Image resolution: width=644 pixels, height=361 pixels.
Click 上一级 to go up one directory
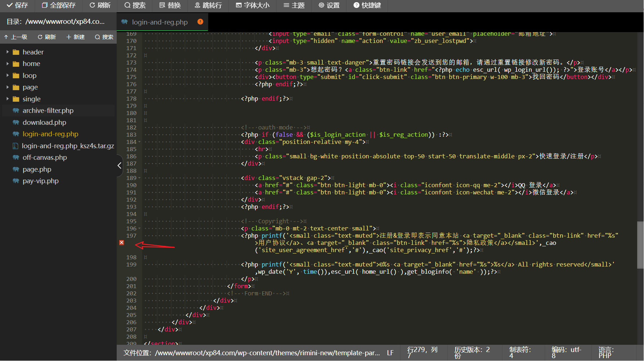16,37
